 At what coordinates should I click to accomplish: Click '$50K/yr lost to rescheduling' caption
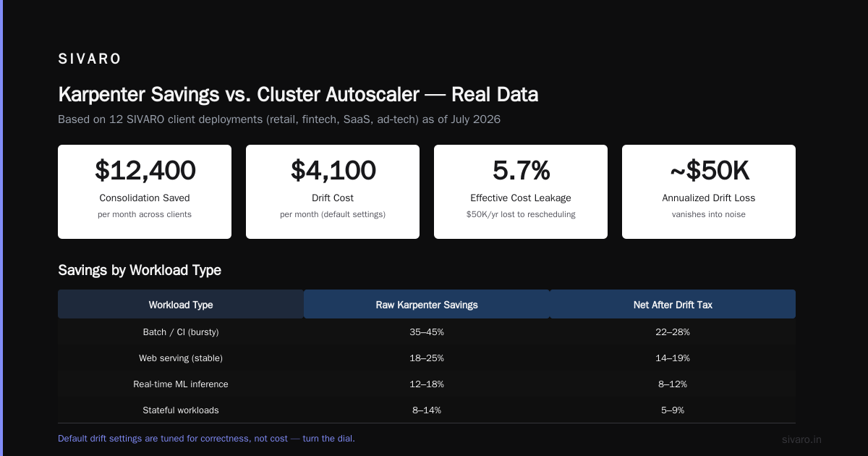(521, 214)
